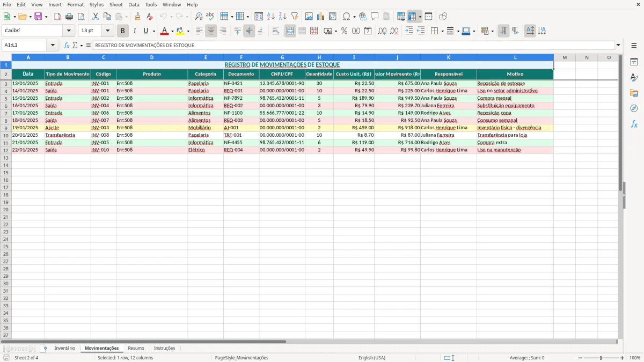Open the Data menu

pyautogui.click(x=134, y=4)
